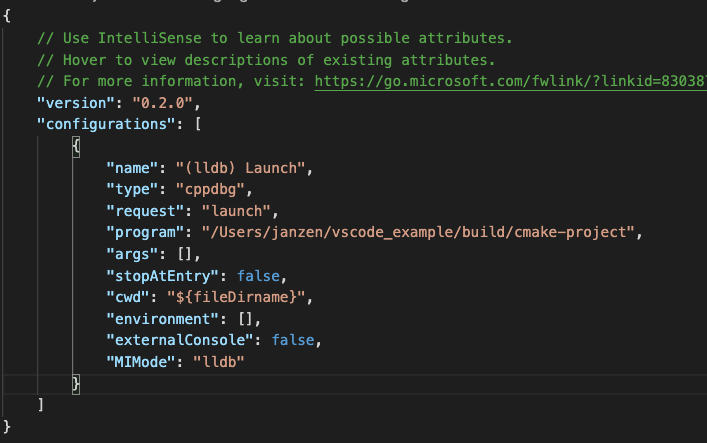
Task: Click the "externalConsole" key
Action: pos(179,340)
